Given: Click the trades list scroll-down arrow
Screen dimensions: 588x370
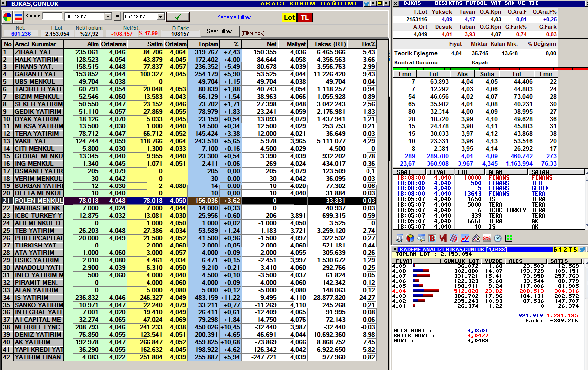Looking at the screenshot, I should click(586, 226).
